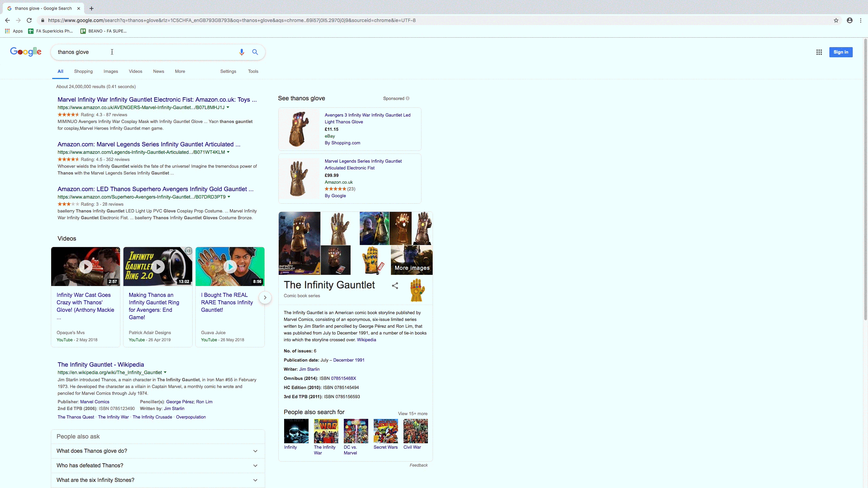
Task: Open dropdown beside Superhero-Avengers URL
Action: (x=229, y=197)
